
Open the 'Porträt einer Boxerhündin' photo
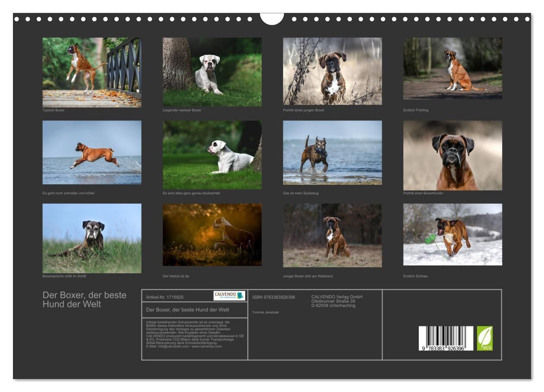[x=452, y=155]
